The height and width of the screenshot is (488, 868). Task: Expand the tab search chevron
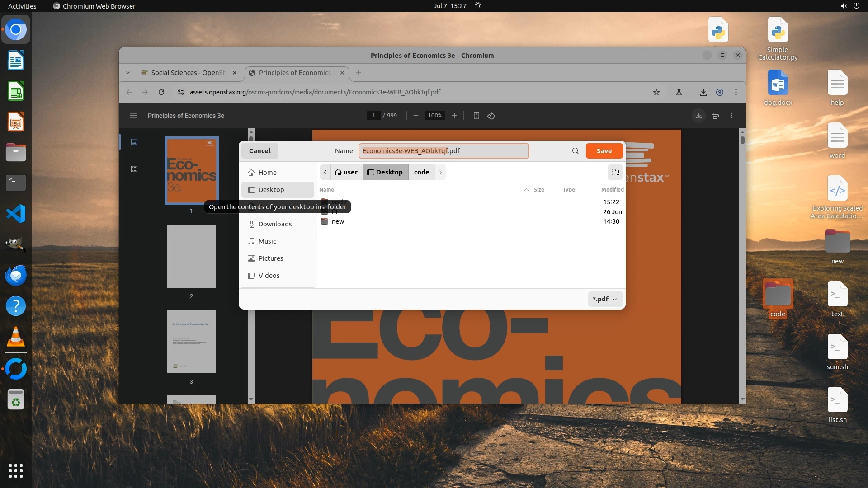[x=128, y=73]
